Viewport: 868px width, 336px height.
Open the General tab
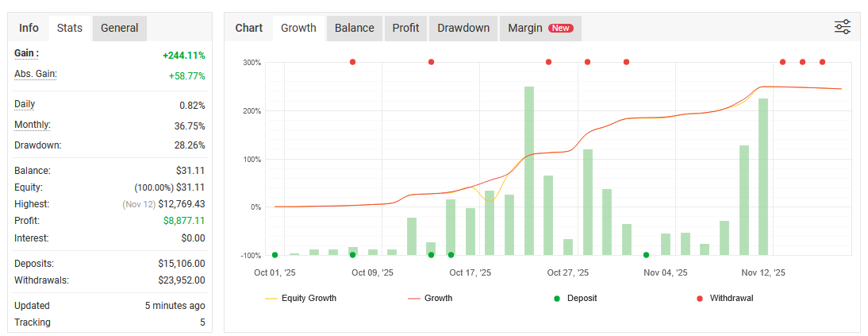(120, 28)
